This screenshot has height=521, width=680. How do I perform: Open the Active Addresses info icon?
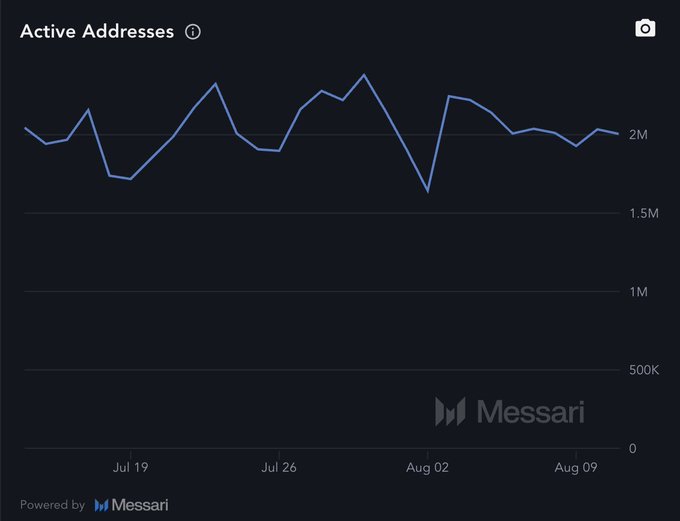point(193,32)
